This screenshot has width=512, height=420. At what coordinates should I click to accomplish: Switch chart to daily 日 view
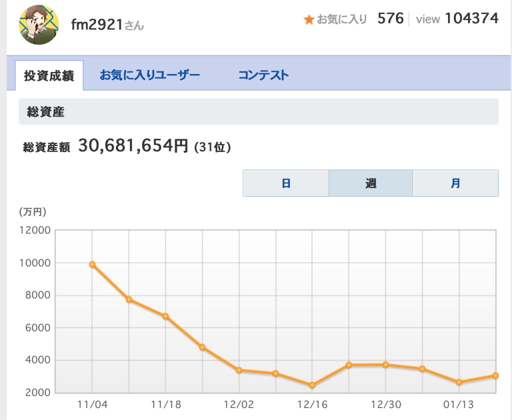click(x=286, y=183)
